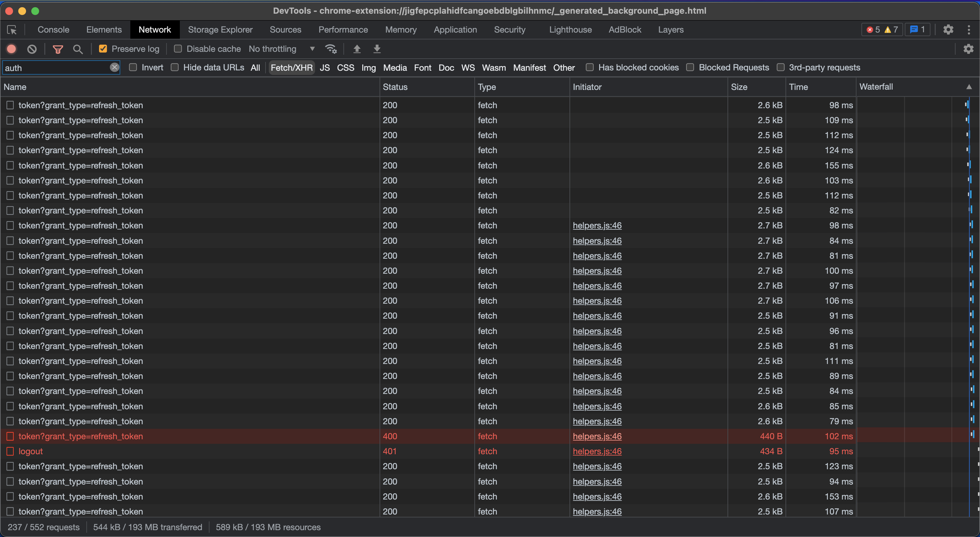Clear the network log
The image size is (980, 537).
pos(32,49)
